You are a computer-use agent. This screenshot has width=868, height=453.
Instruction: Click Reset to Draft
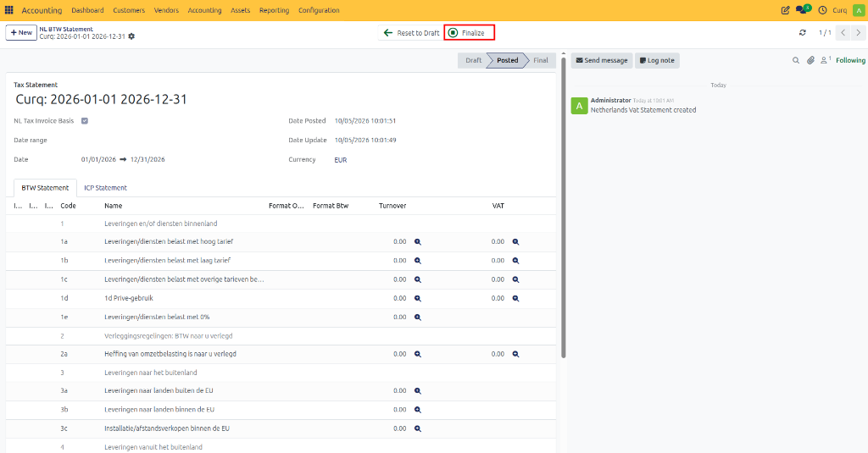pyautogui.click(x=411, y=33)
